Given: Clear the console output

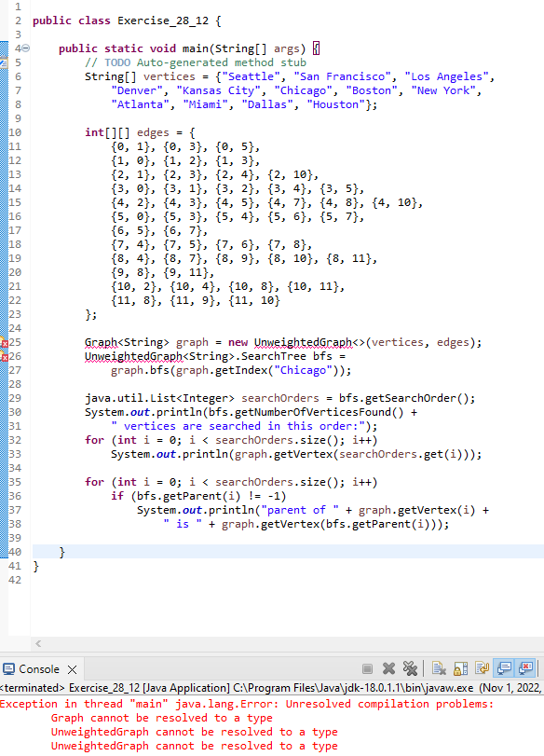Looking at the screenshot, I should click(x=439, y=668).
